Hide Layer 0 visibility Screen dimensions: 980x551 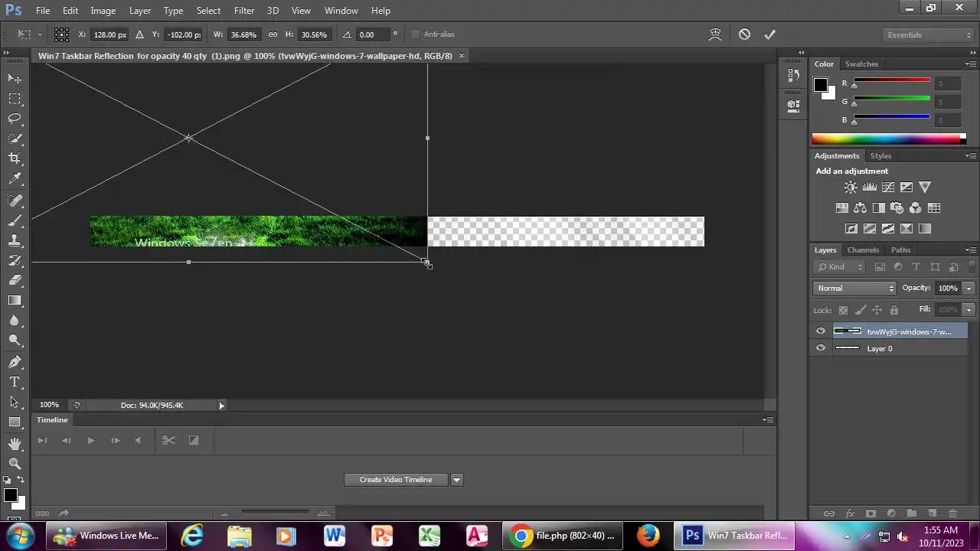click(821, 348)
